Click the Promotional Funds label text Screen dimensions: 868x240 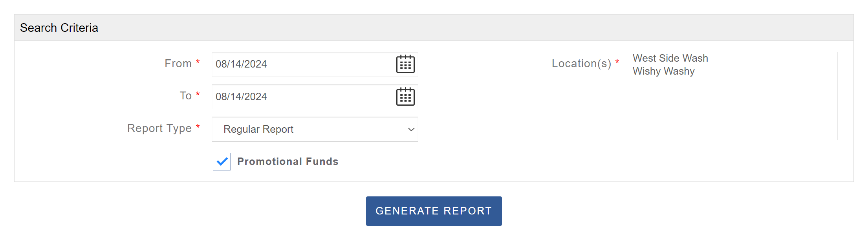[x=288, y=161]
